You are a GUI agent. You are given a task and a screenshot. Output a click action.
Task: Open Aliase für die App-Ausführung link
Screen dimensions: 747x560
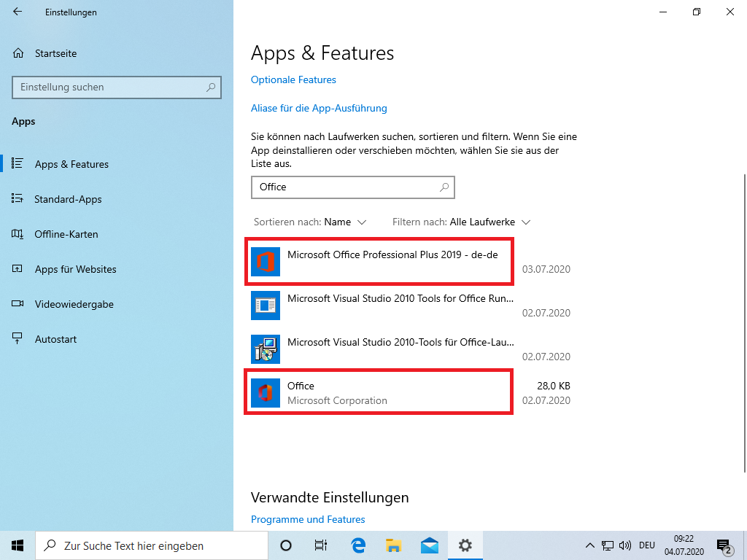[x=319, y=108]
